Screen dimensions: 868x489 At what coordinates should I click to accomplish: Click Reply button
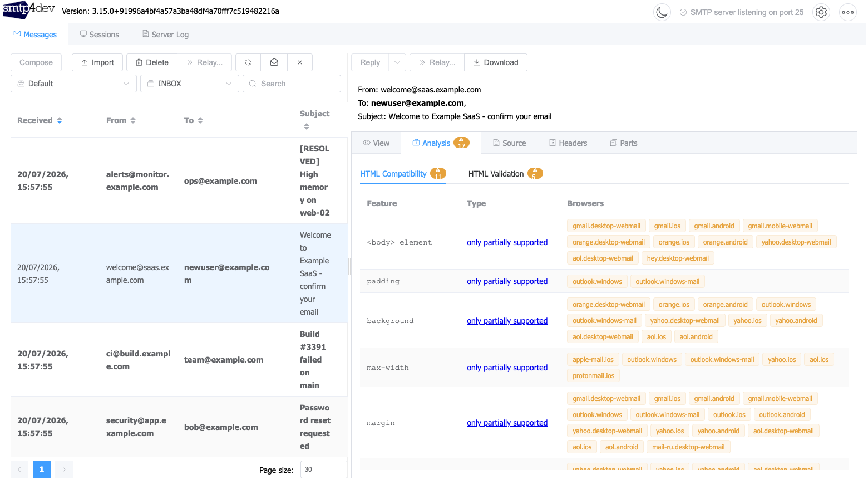pos(370,62)
